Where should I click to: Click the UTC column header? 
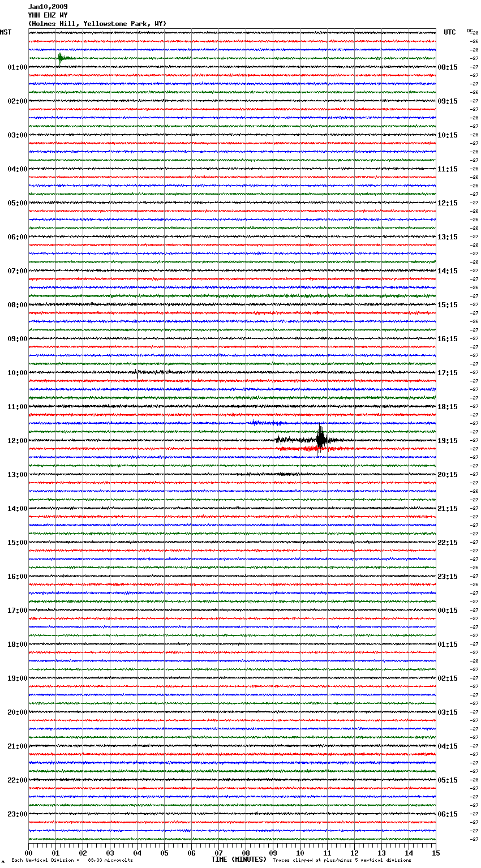450,32
